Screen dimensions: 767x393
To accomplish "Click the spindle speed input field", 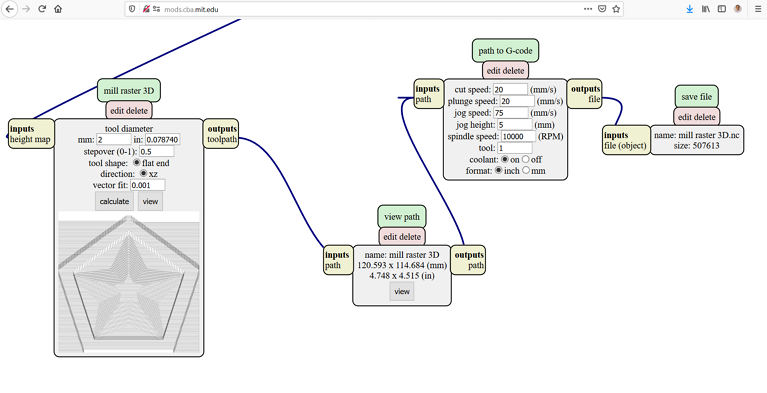I will (519, 136).
